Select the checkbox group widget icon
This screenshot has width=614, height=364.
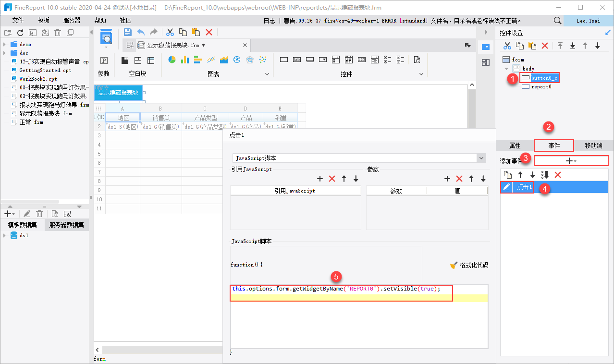[x=401, y=60]
